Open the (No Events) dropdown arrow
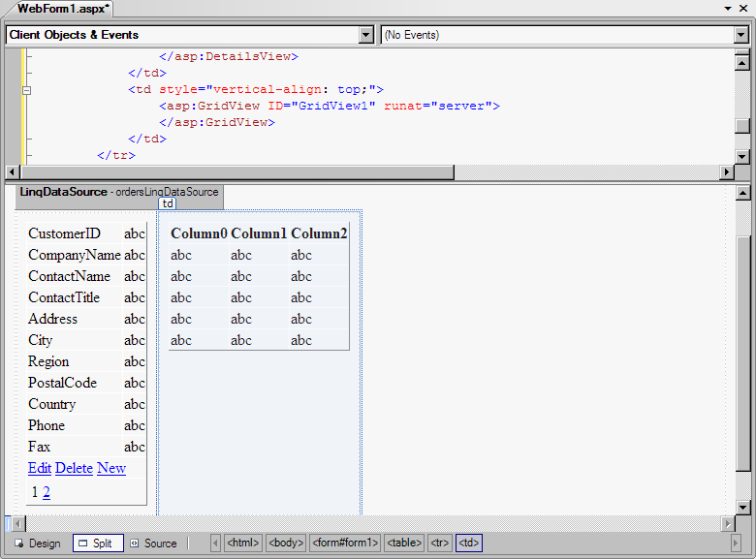756x559 pixels. tap(741, 35)
